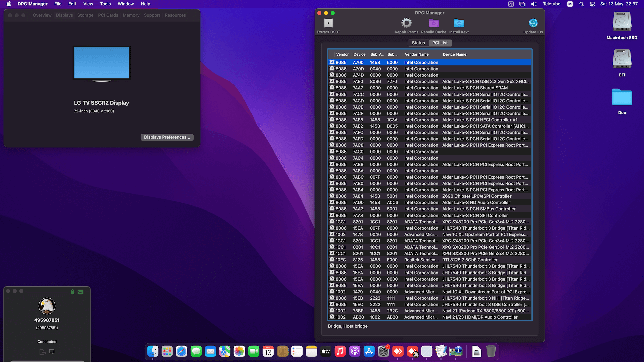This screenshot has width=644, height=362.
Task: Open the EFI drive icon on desktop
Action: (x=622, y=59)
